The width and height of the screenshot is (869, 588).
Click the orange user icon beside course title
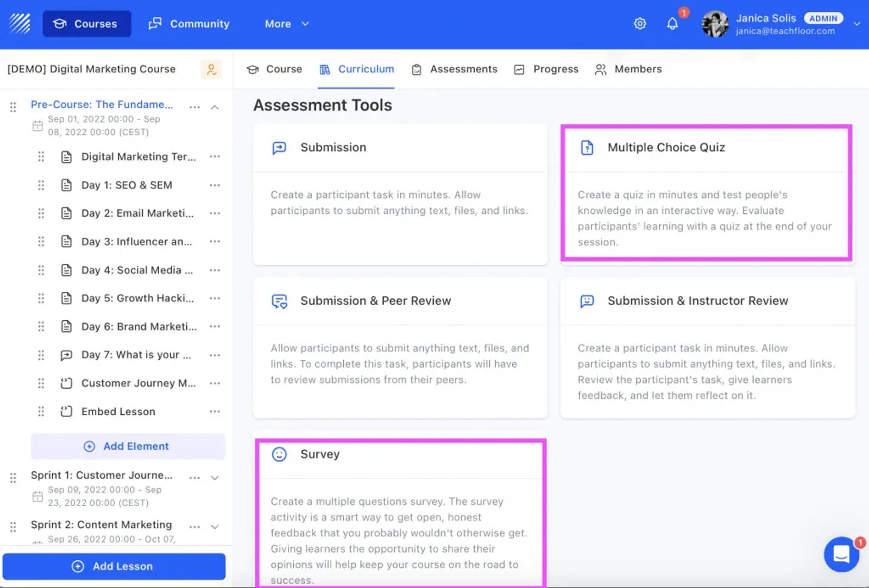pyautogui.click(x=211, y=69)
